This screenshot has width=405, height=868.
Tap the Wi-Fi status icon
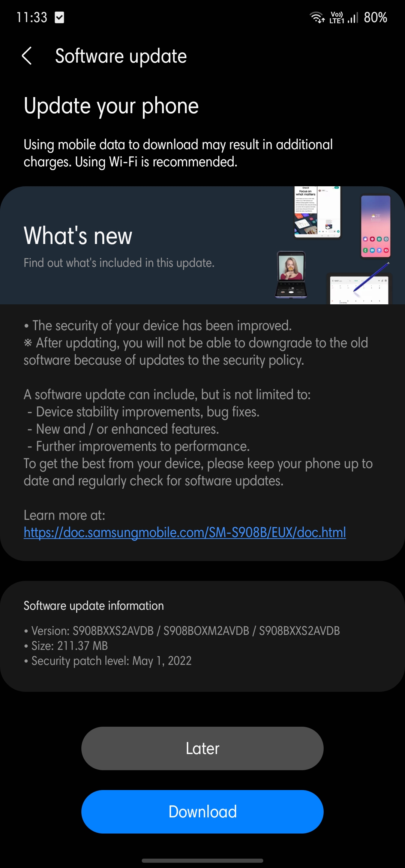[x=317, y=17]
